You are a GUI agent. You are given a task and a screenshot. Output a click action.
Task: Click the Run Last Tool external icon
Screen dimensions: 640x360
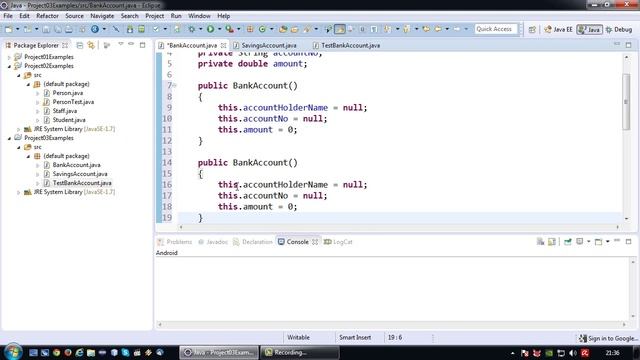click(230, 29)
